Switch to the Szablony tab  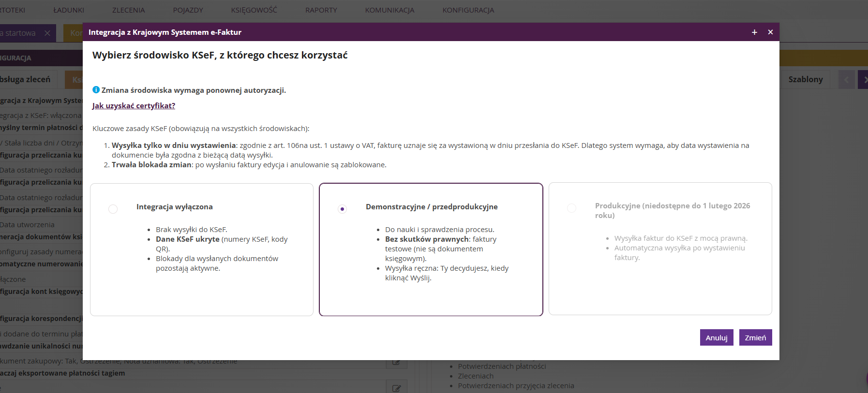(806, 79)
